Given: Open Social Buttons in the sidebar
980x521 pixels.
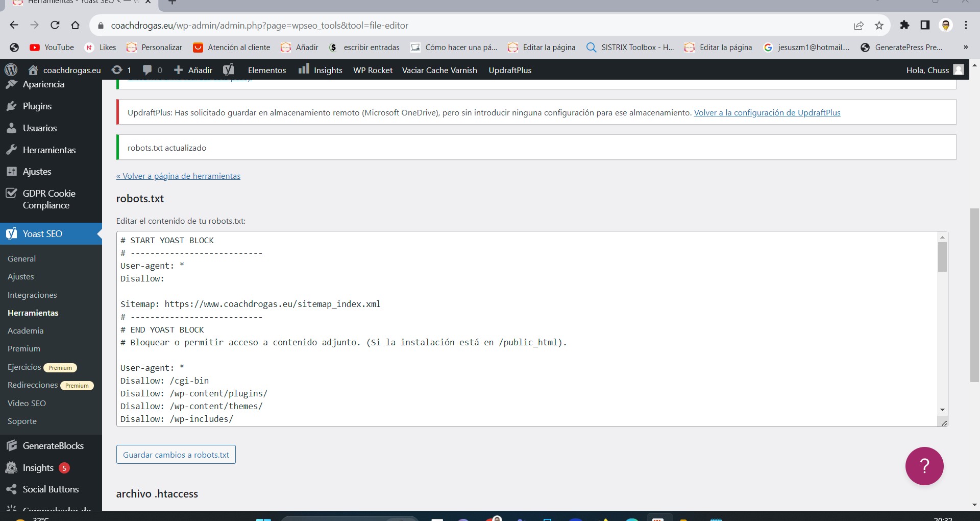Looking at the screenshot, I should pos(51,489).
